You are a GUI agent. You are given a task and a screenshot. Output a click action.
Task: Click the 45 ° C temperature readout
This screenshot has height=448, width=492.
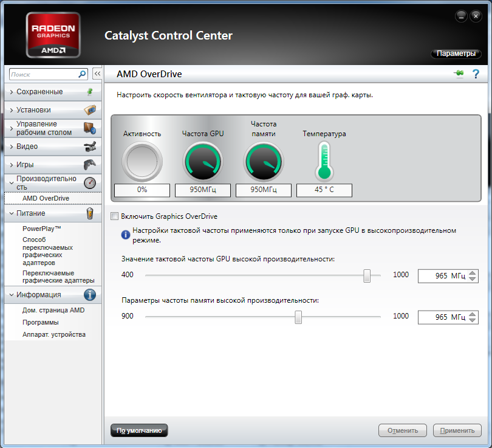point(324,190)
